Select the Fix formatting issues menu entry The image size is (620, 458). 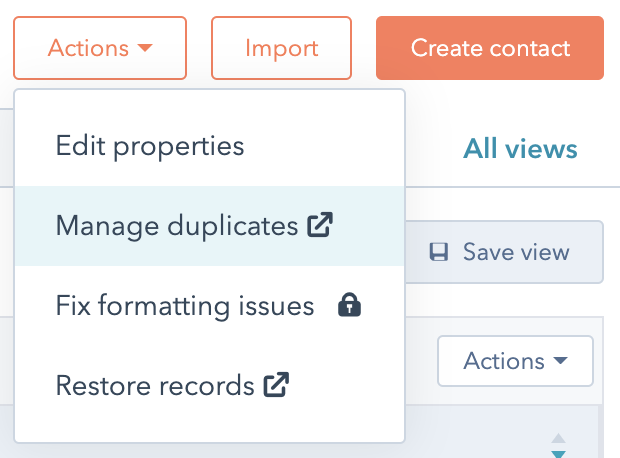(x=185, y=306)
